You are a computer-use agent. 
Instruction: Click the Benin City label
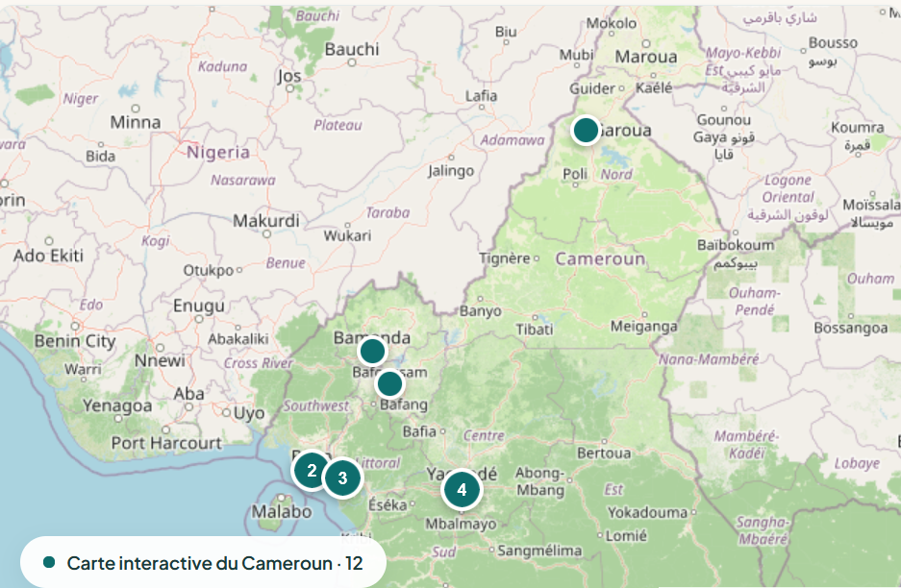tap(74, 340)
